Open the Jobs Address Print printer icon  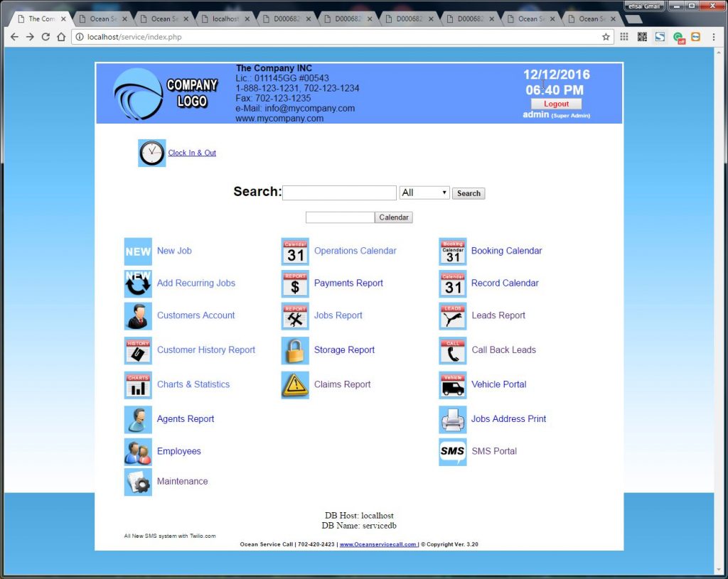coord(453,419)
